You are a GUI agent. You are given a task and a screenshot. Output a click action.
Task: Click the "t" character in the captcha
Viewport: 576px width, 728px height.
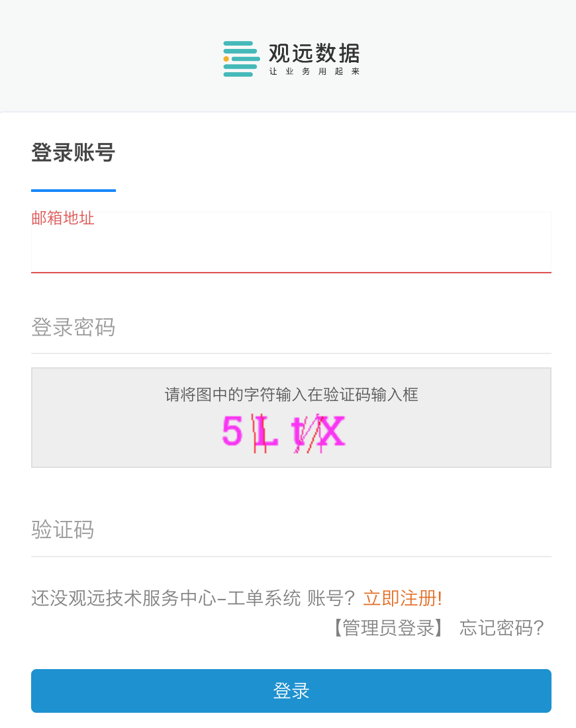[x=300, y=433]
